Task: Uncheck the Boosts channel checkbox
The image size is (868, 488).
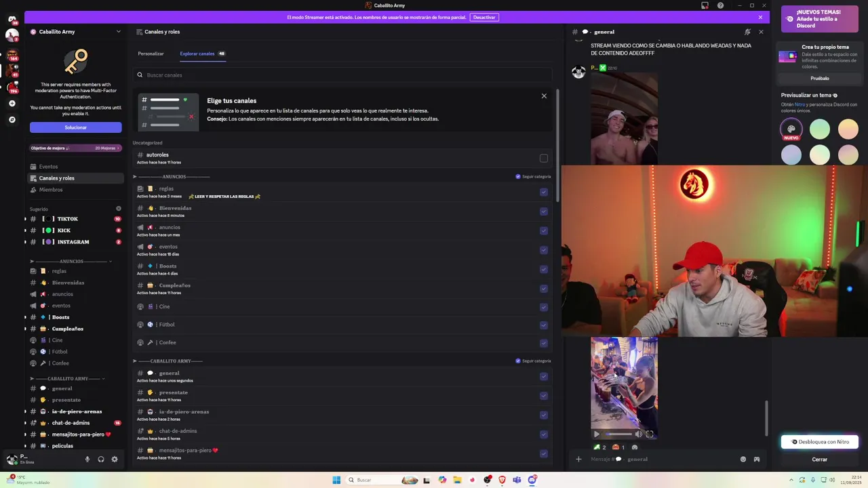Action: (544, 269)
